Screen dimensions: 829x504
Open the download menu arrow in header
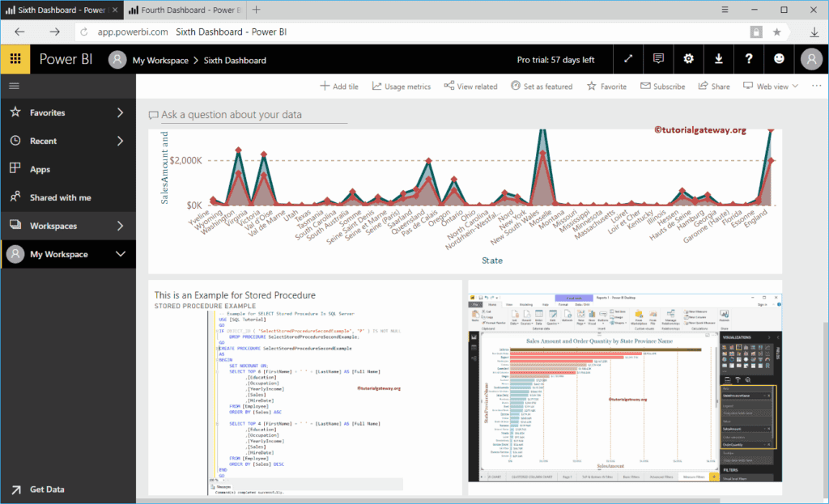pyautogui.click(x=719, y=59)
